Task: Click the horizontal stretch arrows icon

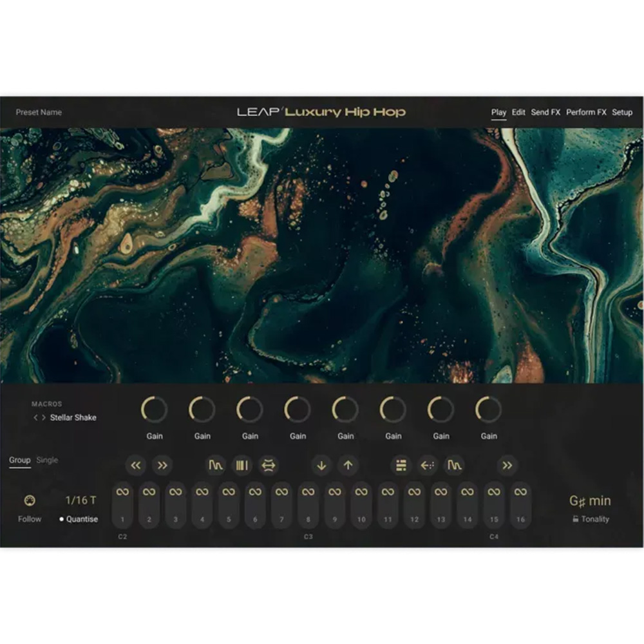Action: tap(269, 465)
